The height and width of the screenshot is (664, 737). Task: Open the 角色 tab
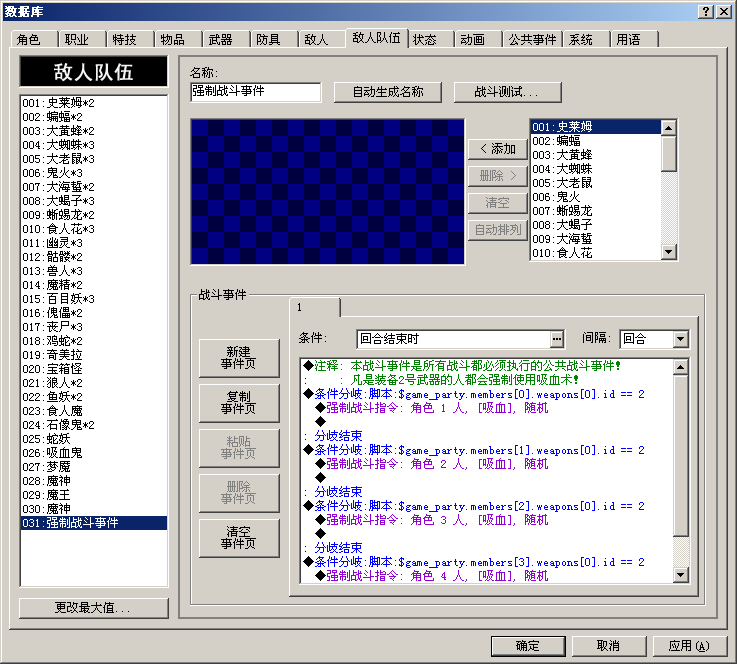pos(34,39)
